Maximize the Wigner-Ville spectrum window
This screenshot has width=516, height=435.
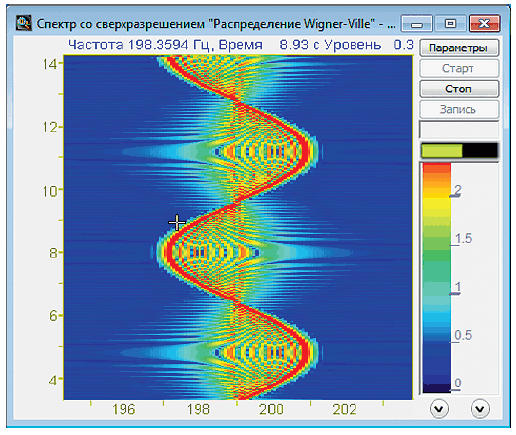451,24
